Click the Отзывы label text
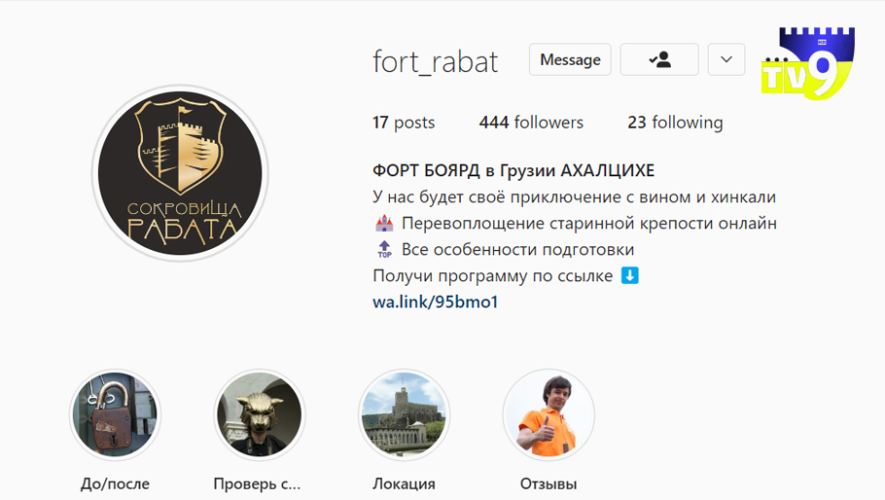The image size is (885, 500). pos(549,484)
